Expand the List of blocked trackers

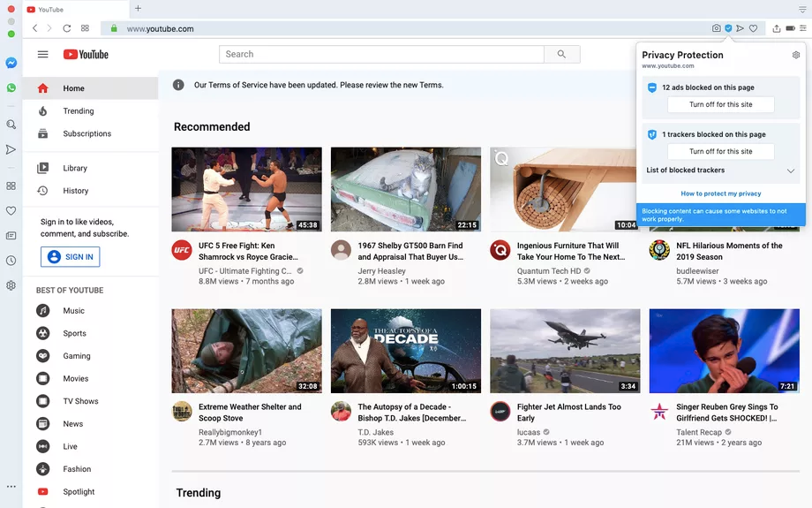tap(790, 171)
